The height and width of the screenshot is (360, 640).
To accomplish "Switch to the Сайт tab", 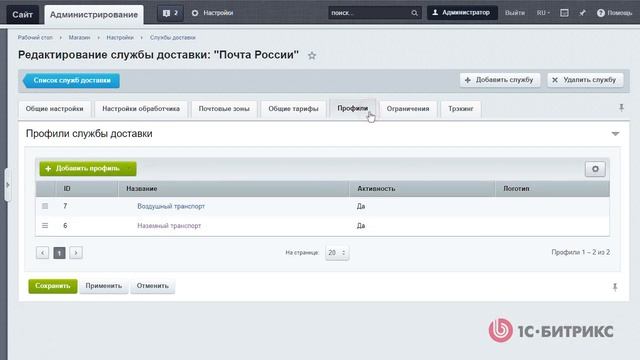I will pos(22,15).
